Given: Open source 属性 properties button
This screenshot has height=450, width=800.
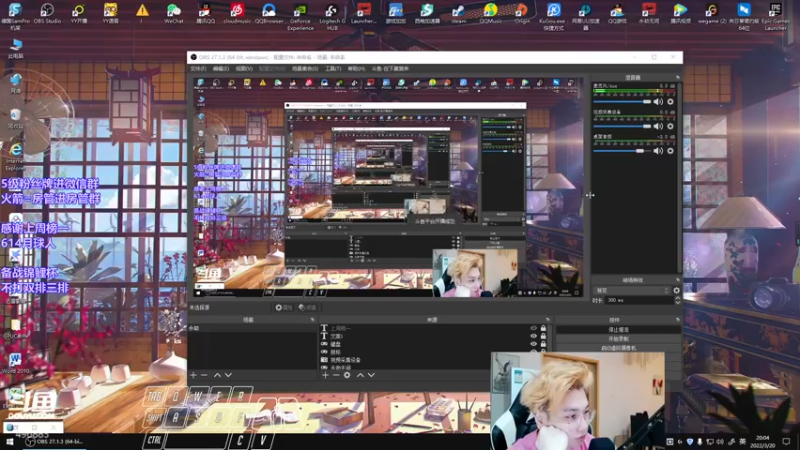Looking at the screenshot, I should (284, 308).
